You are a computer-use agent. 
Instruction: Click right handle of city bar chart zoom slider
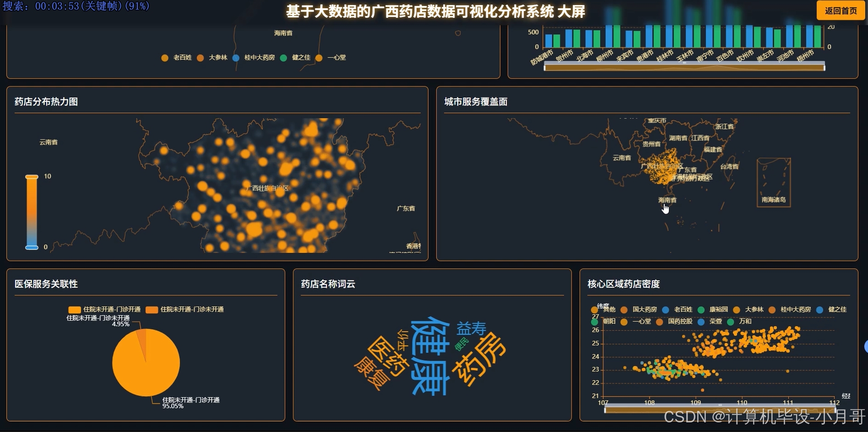click(x=825, y=67)
